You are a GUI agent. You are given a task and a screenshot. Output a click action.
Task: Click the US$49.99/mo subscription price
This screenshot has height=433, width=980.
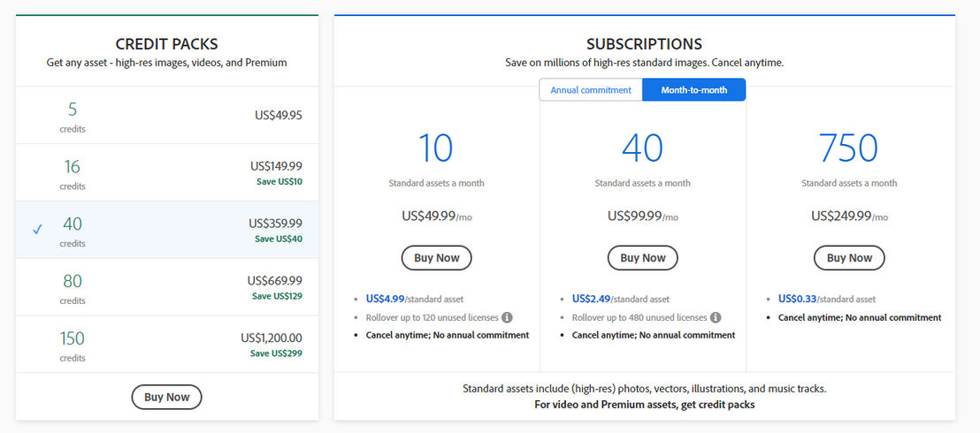(x=437, y=216)
